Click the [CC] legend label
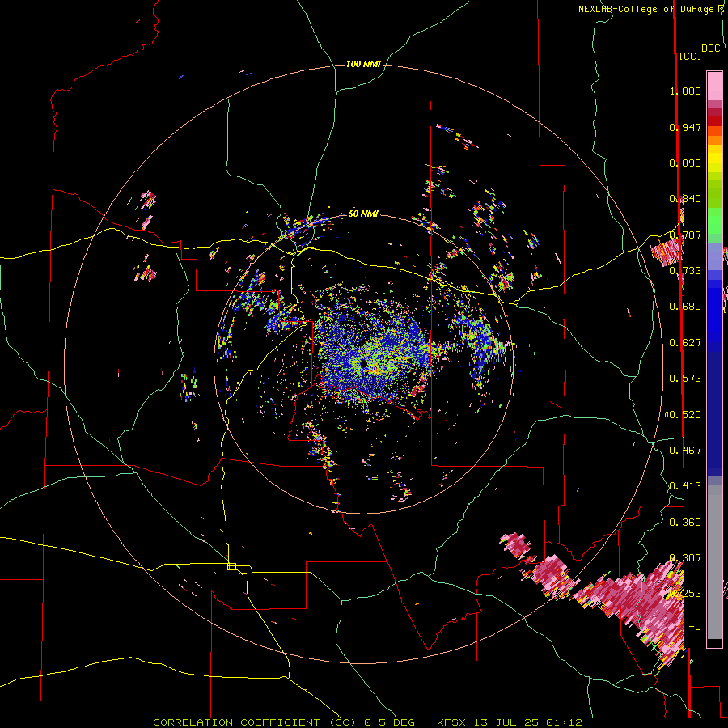 click(690, 56)
